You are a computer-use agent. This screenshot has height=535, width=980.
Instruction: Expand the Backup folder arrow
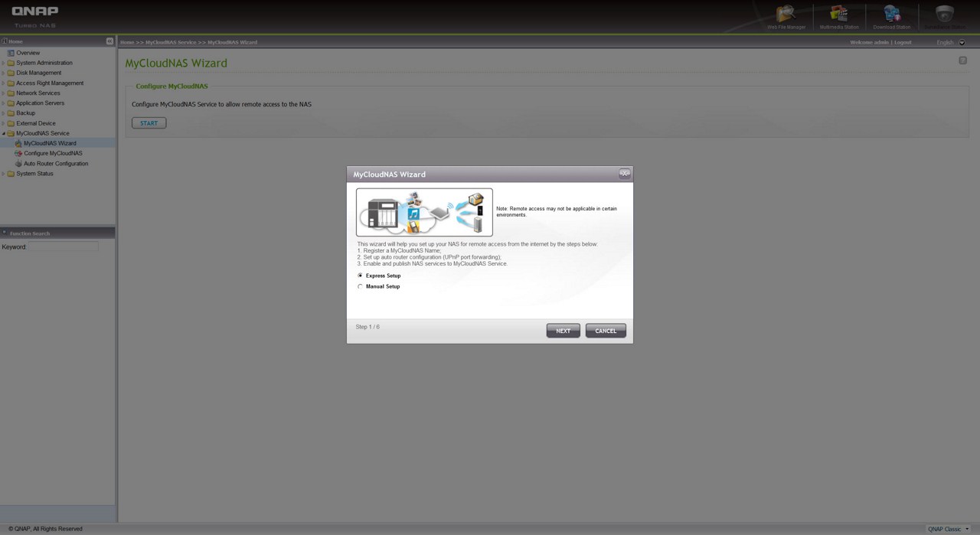click(3, 113)
